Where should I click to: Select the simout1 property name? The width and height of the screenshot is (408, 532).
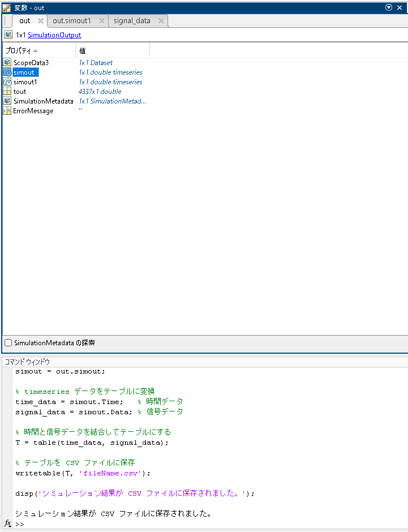[x=25, y=81]
